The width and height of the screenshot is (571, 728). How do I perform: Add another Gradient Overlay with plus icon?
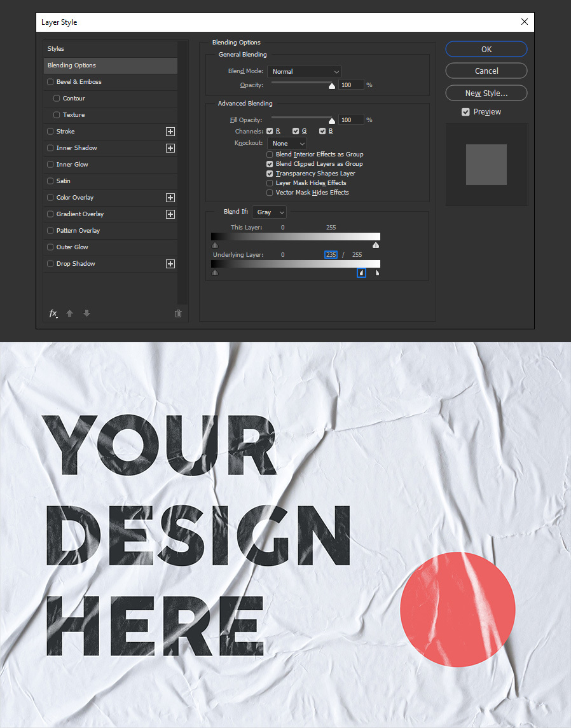click(x=170, y=214)
